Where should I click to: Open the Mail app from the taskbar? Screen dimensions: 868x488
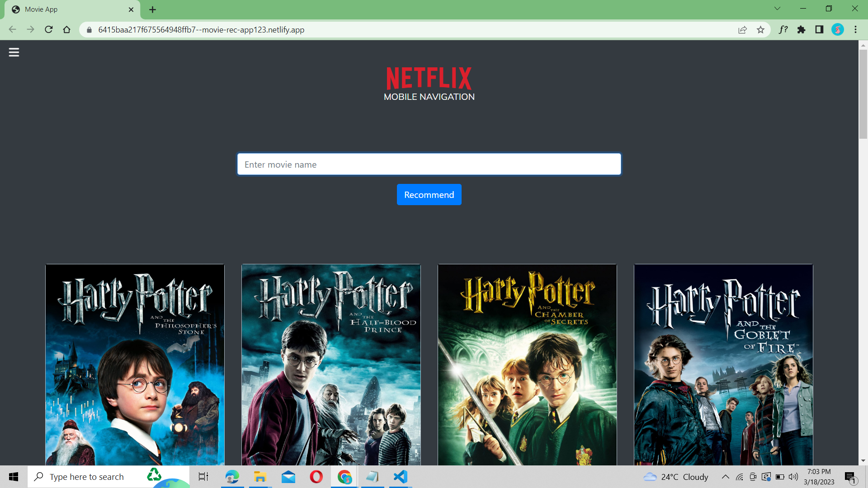[288, 476]
